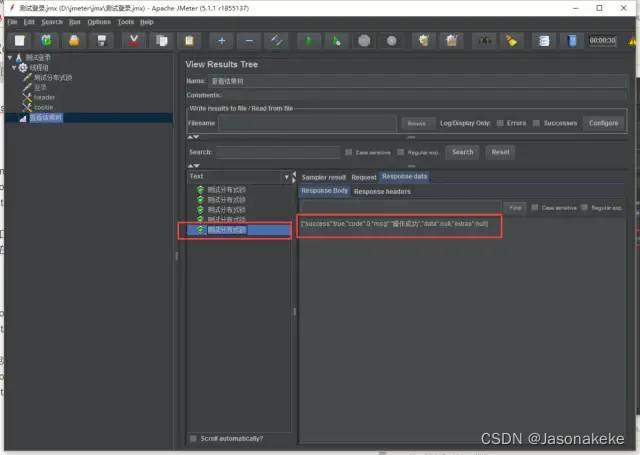Viewport: 640px width, 455px height.
Task: Click split arrows below the Search row
Action: [x=193, y=166]
